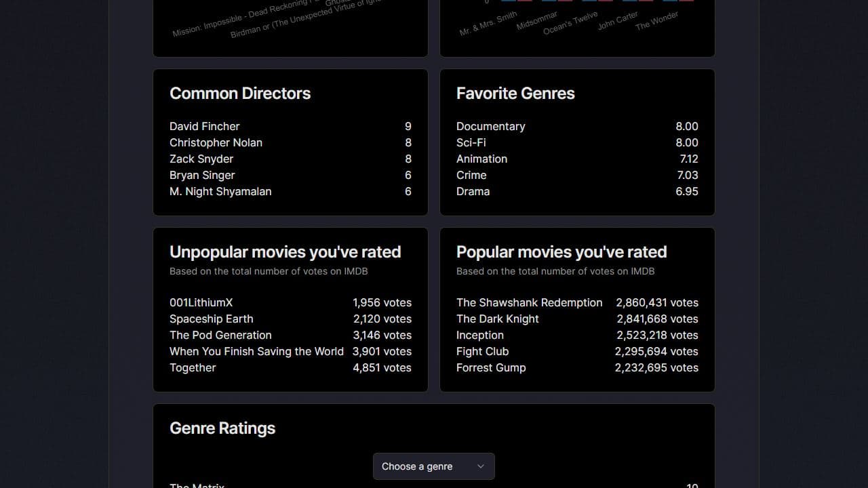Viewport: 868px width, 488px height.
Task: Open the "Choose a genre" dropdown
Action: pos(433,466)
